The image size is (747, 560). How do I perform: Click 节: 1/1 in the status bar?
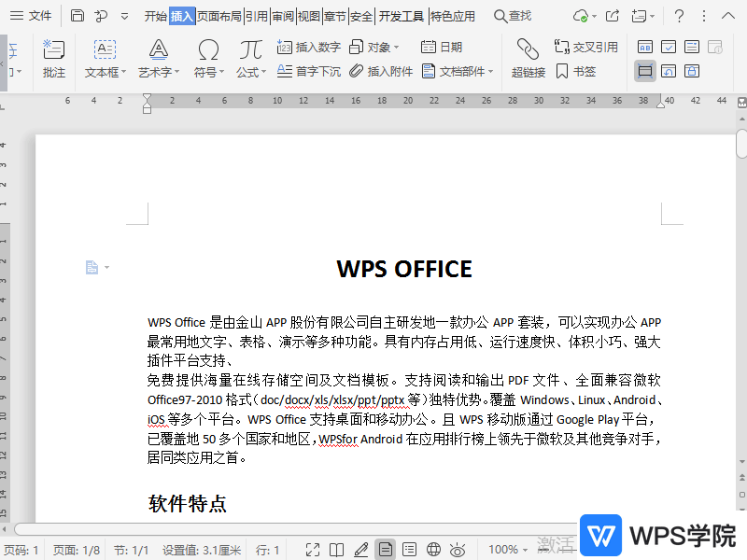tap(131, 550)
